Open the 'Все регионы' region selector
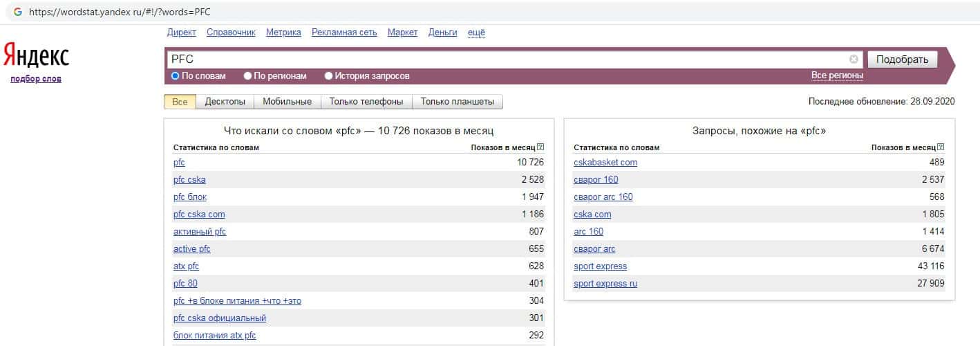 tap(837, 75)
